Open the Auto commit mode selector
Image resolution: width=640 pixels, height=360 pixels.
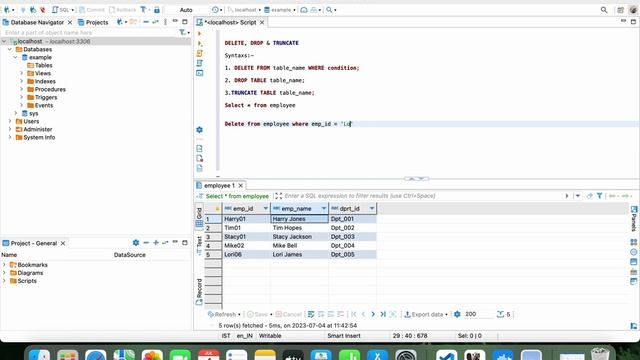(x=186, y=9)
